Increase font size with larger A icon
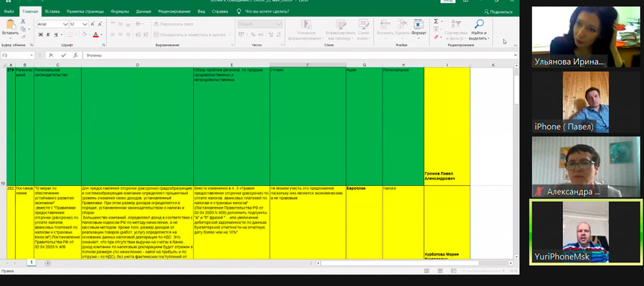The height and width of the screenshot is (286, 644). (x=93, y=24)
